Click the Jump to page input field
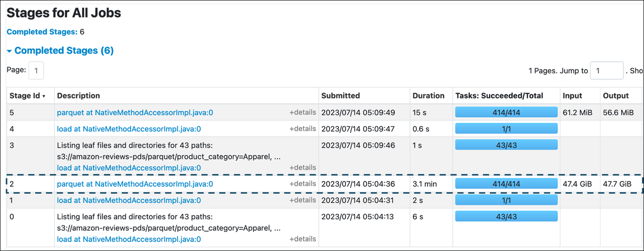This screenshot has height=251, width=644. pyautogui.click(x=606, y=71)
